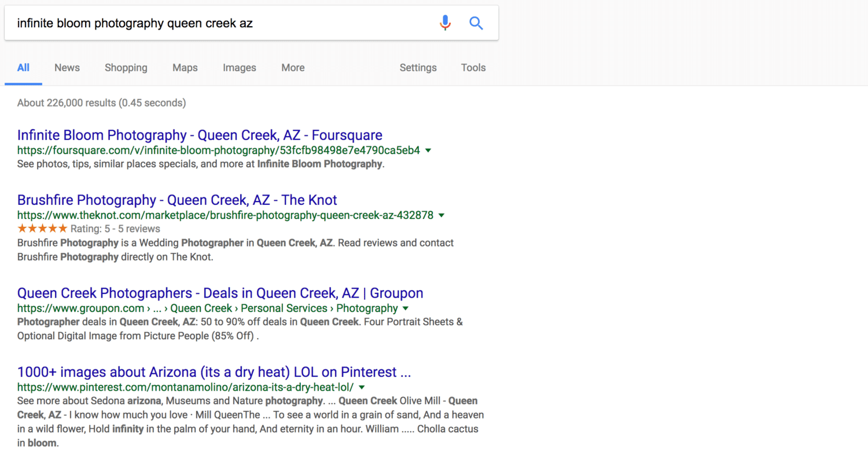Click the Foursquare green URL text
Viewport: 868px width, 466px height.
click(x=219, y=151)
